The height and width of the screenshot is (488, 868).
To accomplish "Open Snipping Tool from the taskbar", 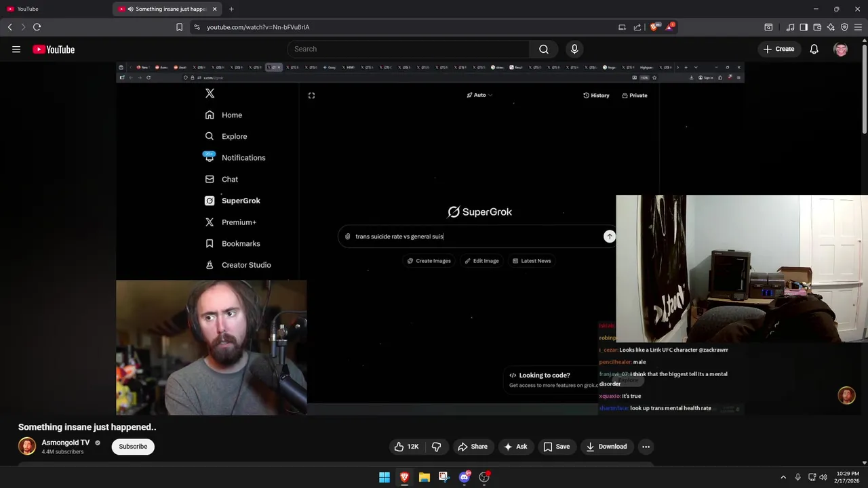I will tap(443, 477).
